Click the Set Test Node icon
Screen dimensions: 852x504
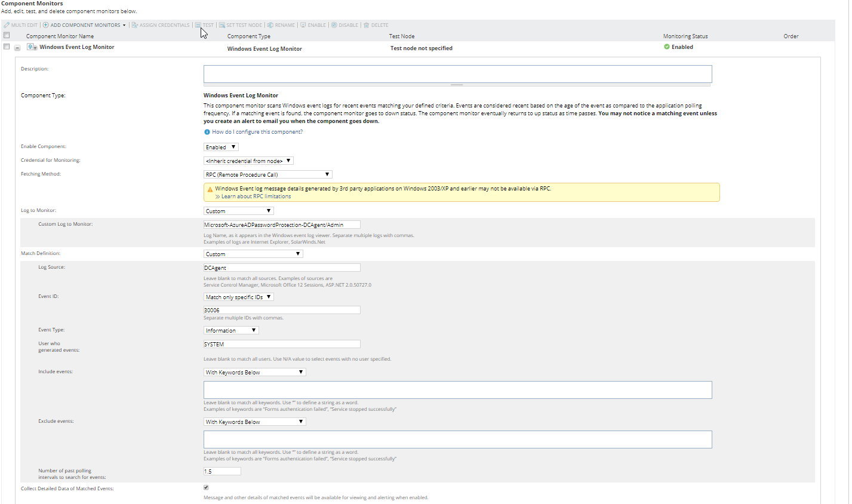point(222,25)
